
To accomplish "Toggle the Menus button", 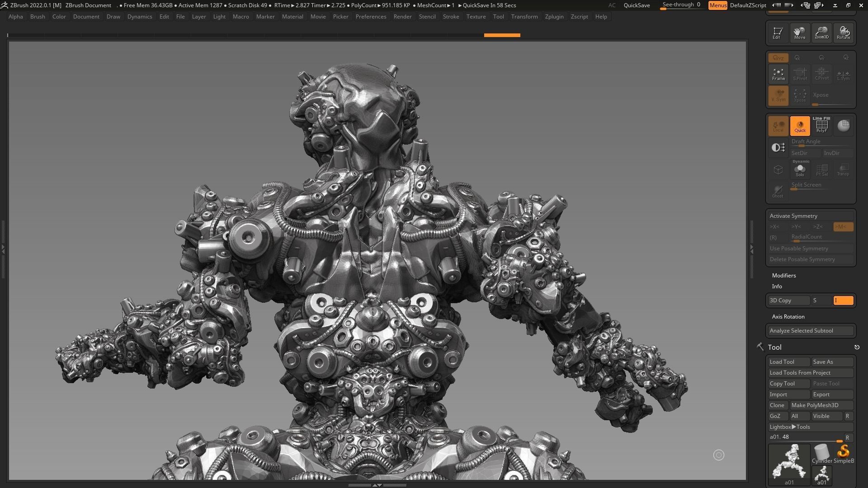I will click(717, 5).
